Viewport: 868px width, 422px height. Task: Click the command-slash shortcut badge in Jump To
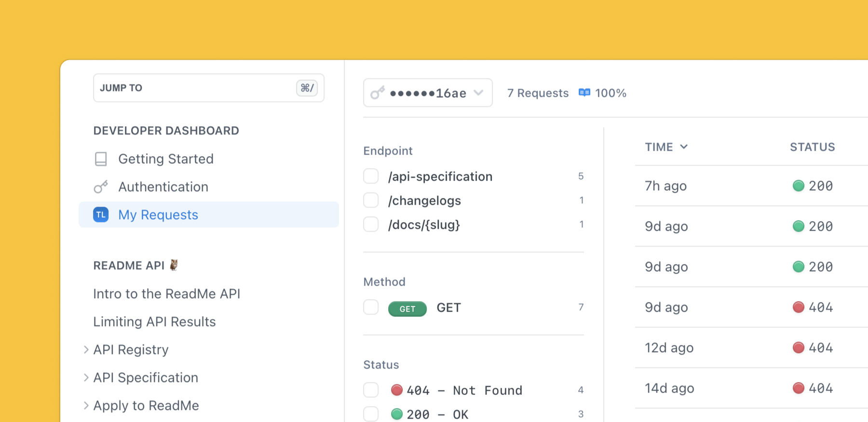(x=307, y=88)
